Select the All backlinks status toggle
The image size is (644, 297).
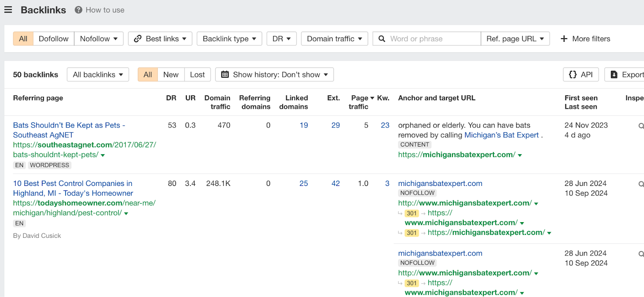[x=148, y=74]
